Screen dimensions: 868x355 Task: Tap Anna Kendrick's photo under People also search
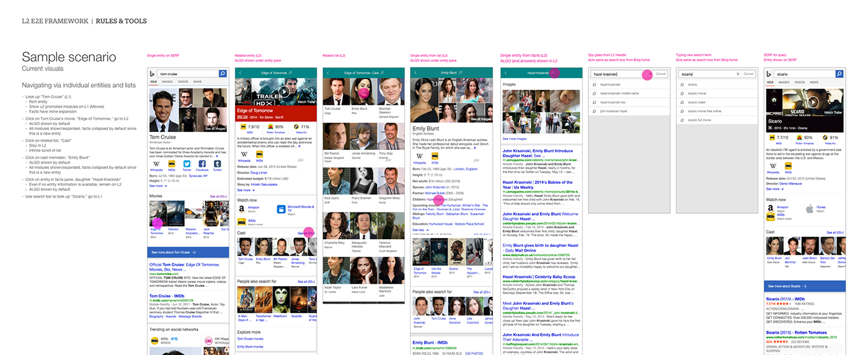point(456,306)
